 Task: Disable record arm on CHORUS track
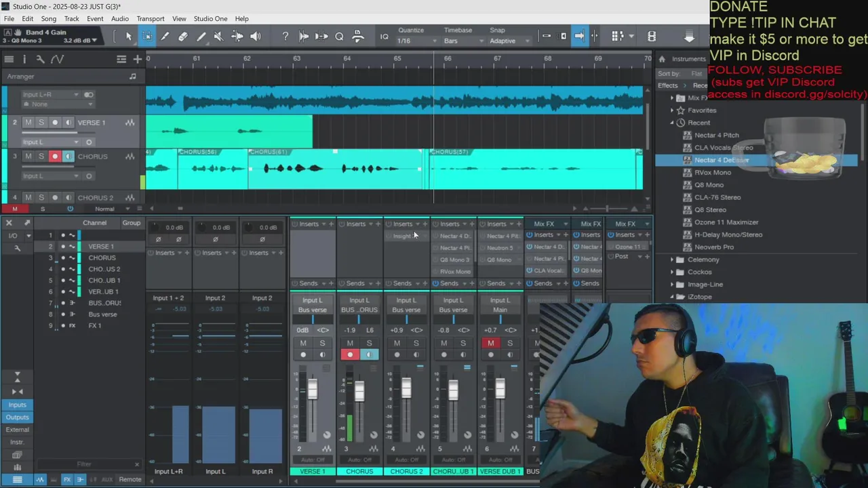click(x=55, y=157)
